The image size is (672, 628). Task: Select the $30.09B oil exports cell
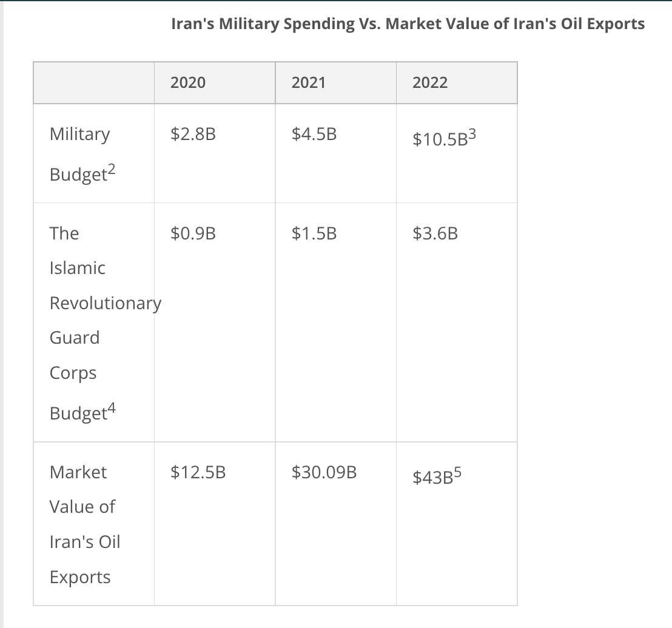pos(335,524)
